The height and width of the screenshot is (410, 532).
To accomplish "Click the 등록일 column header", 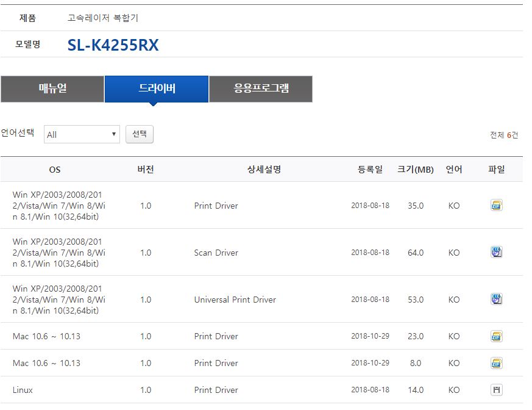I will coord(370,169).
